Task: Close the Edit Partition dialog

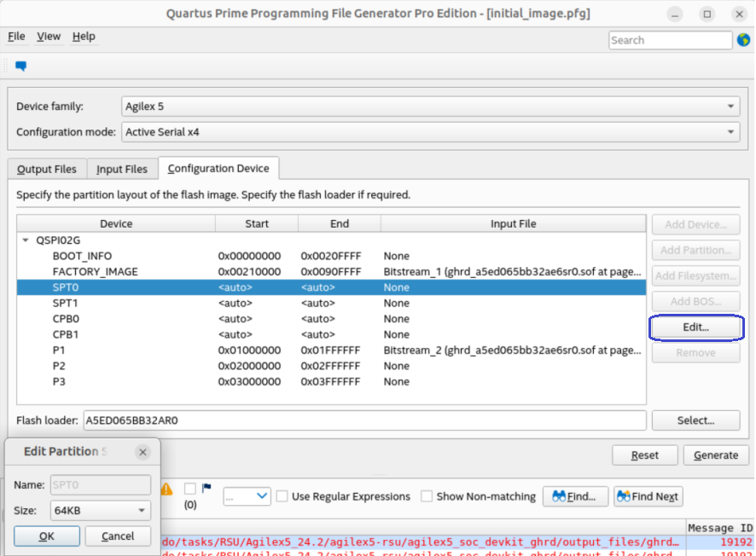Action: (x=142, y=452)
